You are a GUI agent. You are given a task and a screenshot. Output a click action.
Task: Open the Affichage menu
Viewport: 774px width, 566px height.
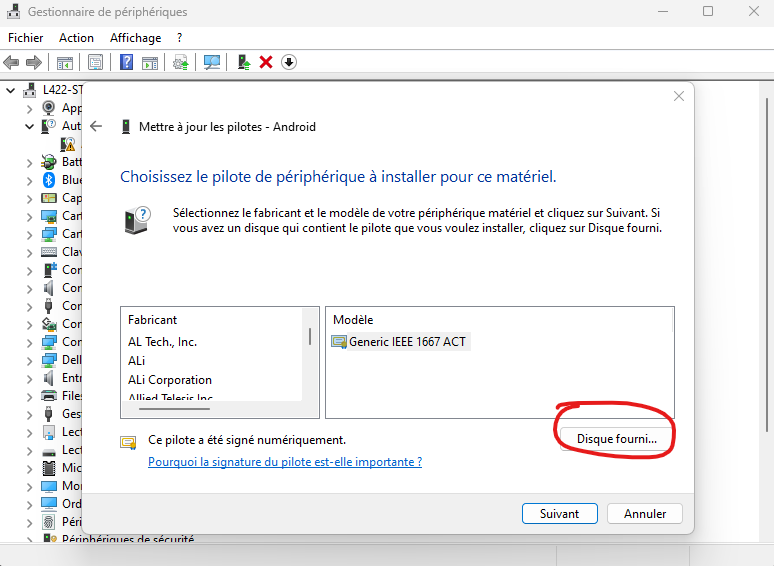(x=135, y=38)
